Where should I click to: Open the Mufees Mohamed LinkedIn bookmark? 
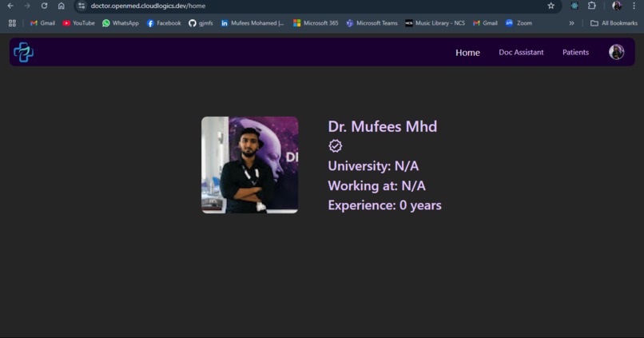click(252, 23)
